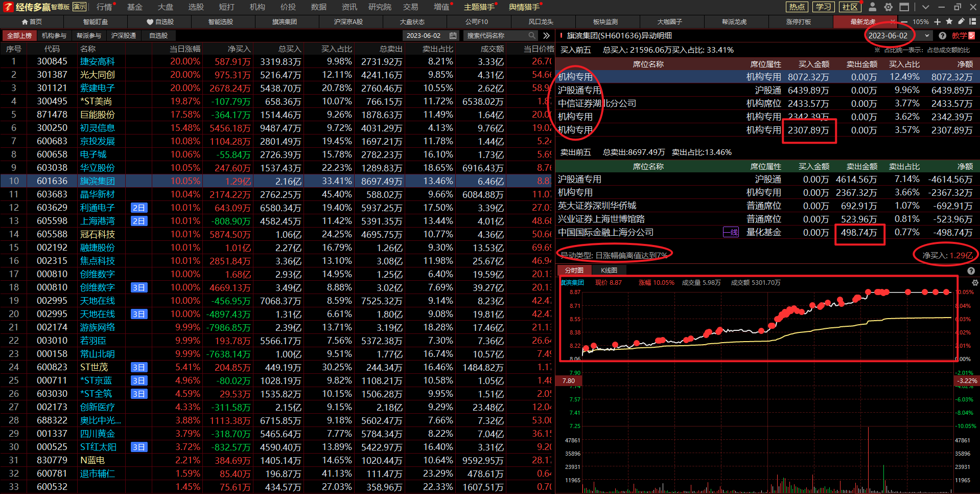
Task: Go to the 首页 home tab
Action: (32, 21)
